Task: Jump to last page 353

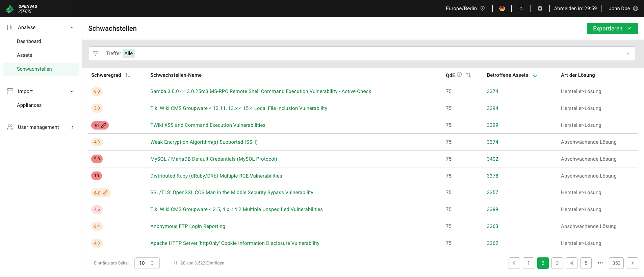Action: [x=616, y=263]
